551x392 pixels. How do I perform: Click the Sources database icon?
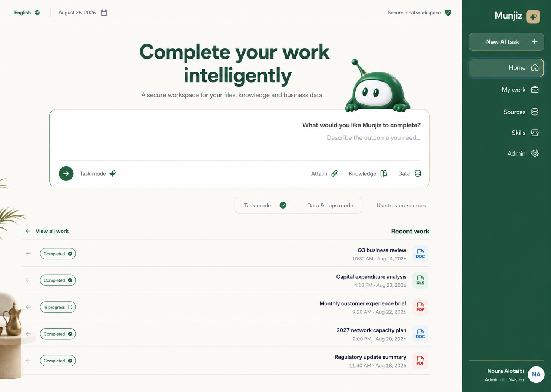[x=535, y=112]
